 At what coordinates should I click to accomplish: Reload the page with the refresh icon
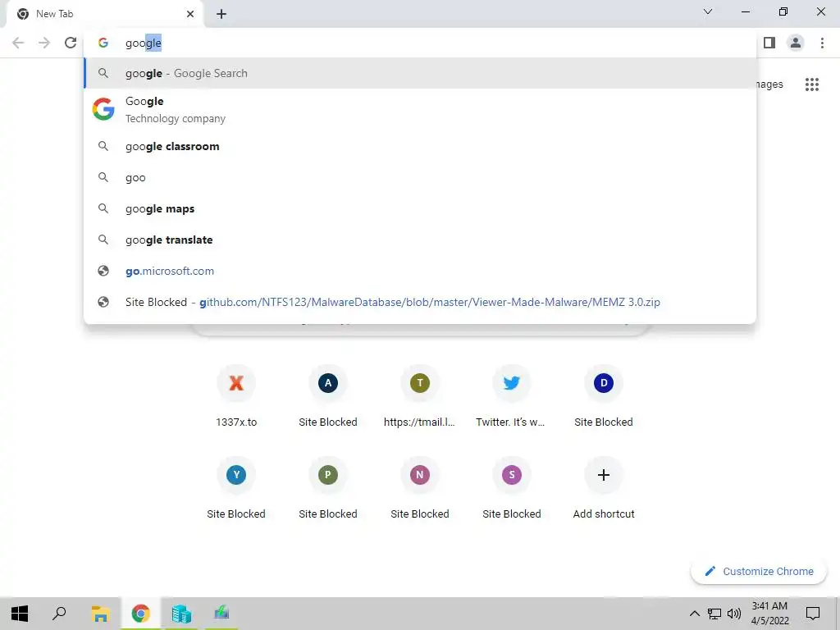coord(71,43)
